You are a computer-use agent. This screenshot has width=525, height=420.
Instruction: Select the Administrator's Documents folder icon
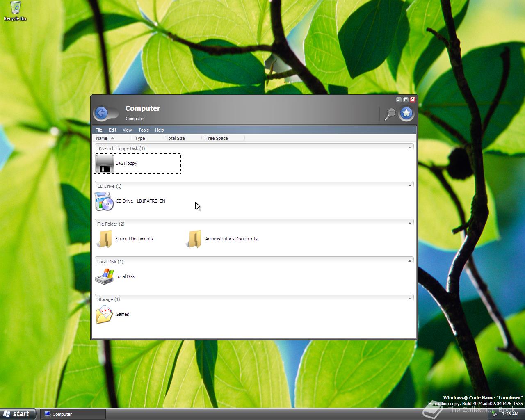tap(194, 239)
